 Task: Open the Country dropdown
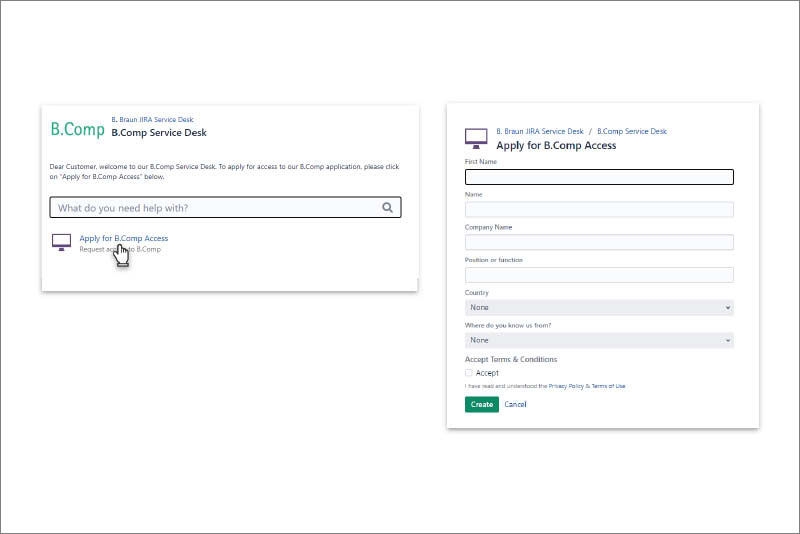[599, 308]
